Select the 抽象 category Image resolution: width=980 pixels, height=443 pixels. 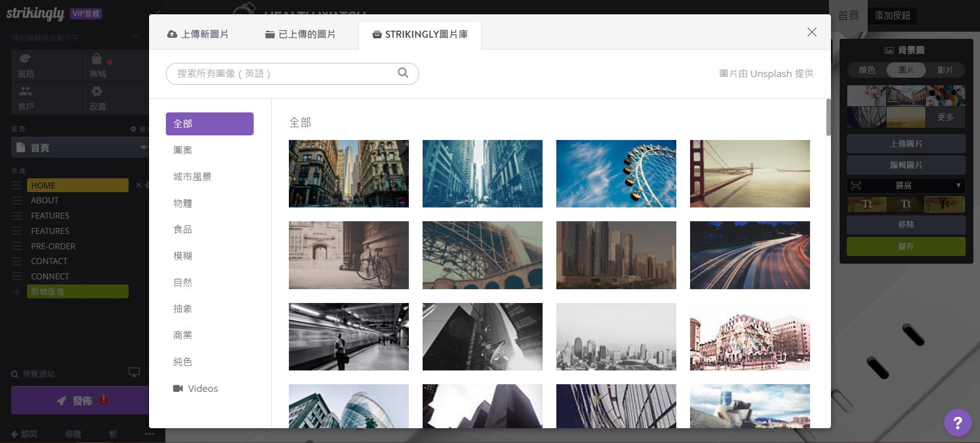pos(183,309)
